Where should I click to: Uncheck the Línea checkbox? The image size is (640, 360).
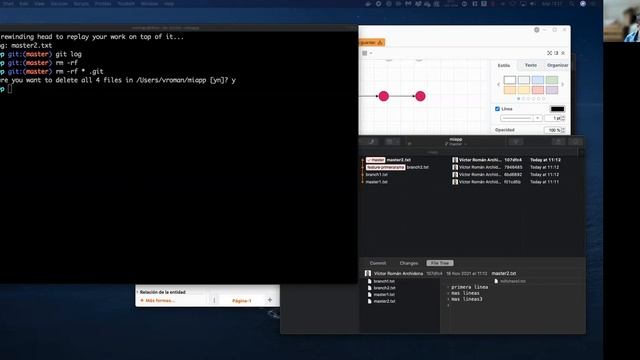[497, 109]
